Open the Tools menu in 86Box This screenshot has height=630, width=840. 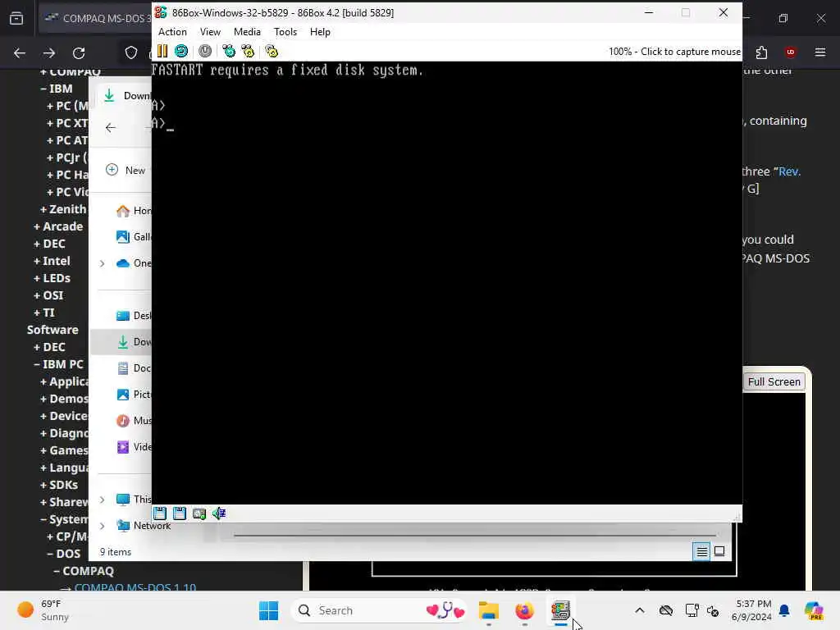tap(285, 32)
